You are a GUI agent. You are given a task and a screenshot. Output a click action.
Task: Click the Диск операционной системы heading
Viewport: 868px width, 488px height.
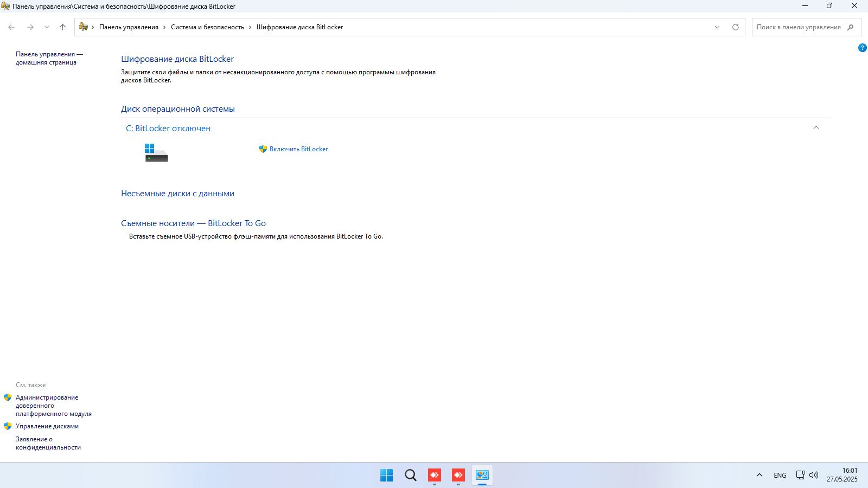tap(178, 109)
